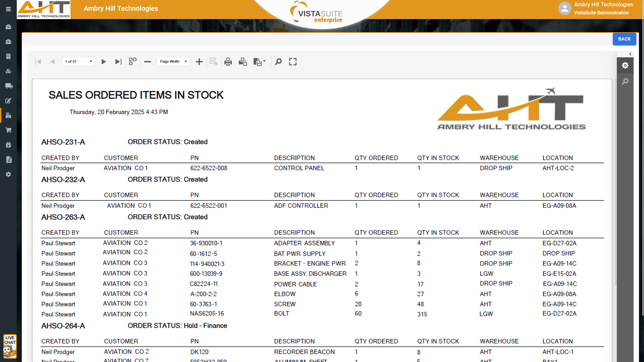Toggle full screen view
Viewport: 644px width, 362px height.
(x=293, y=62)
